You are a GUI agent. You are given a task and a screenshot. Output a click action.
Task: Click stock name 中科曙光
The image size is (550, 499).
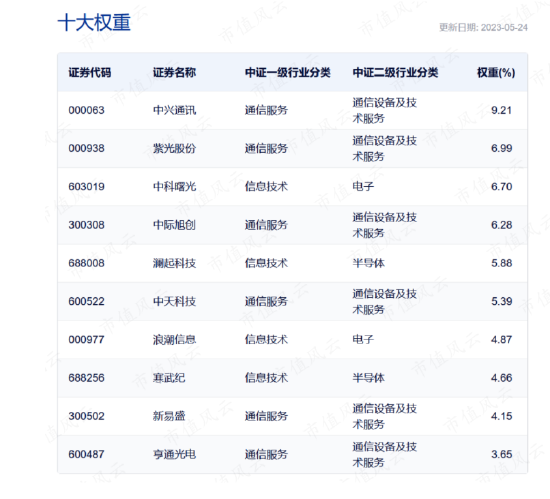coord(174,187)
